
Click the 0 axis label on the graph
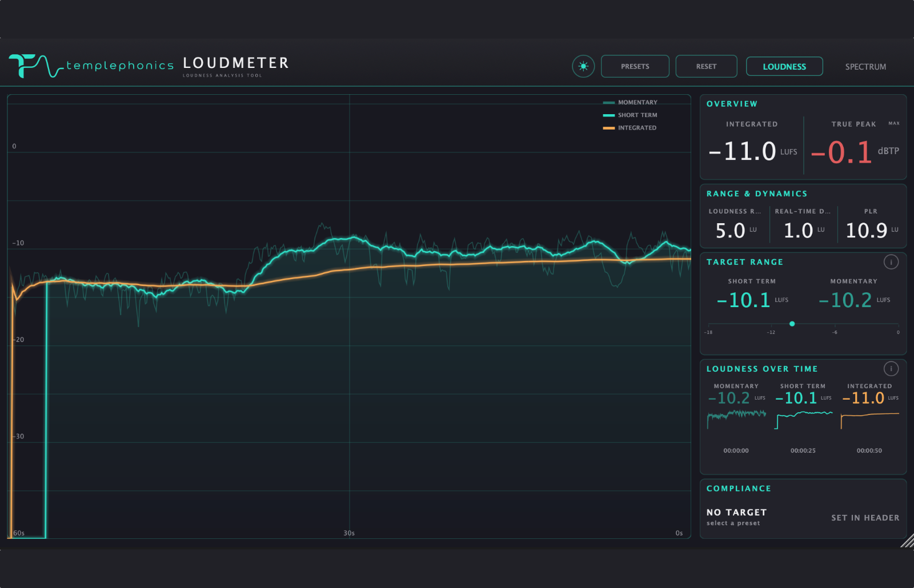click(x=14, y=147)
